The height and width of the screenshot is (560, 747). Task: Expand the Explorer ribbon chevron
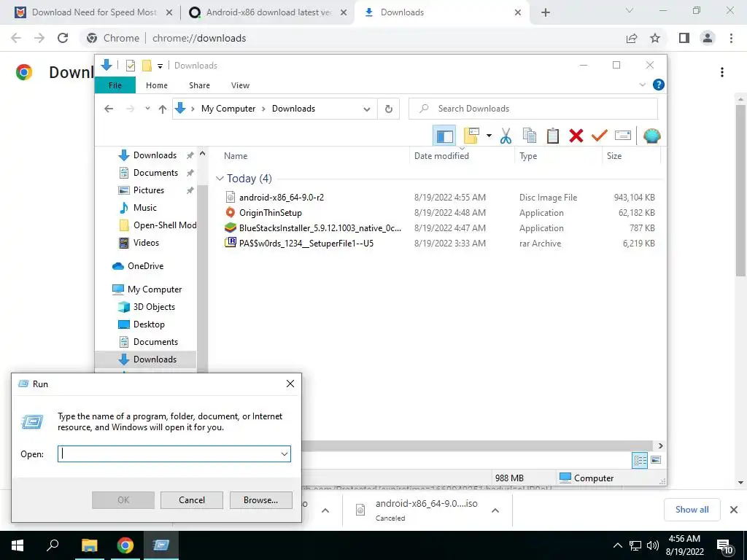coord(642,85)
